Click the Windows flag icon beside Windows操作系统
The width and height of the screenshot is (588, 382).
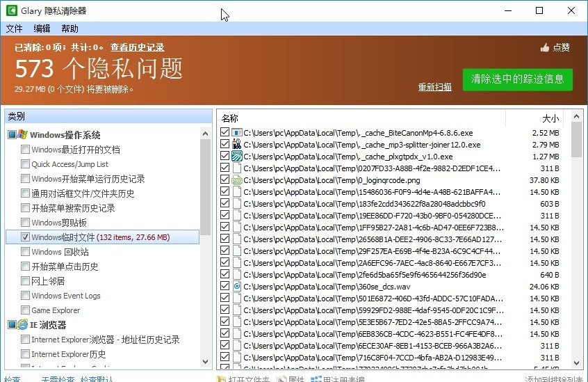23,134
